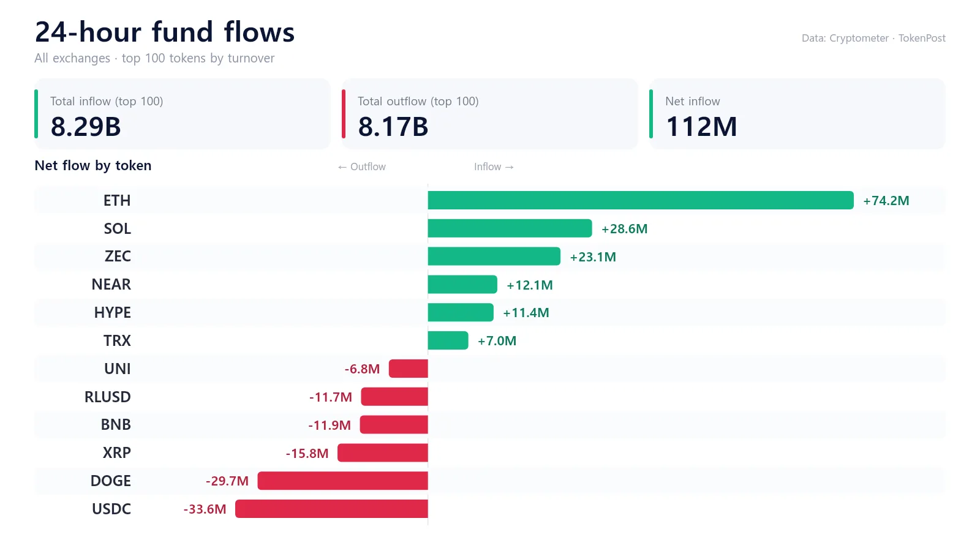Click the -15.8M value
The height and width of the screenshot is (551, 980).
[307, 454]
